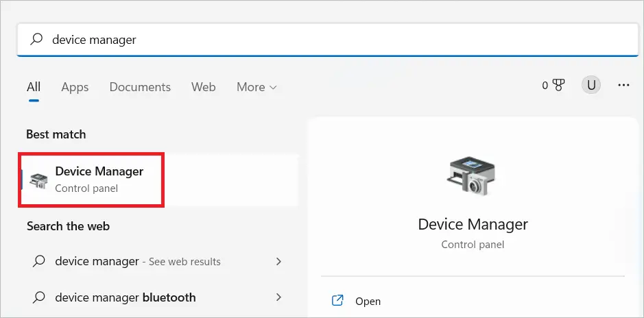The height and width of the screenshot is (318, 644).
Task: Click Open in the preview pane
Action: tap(368, 301)
